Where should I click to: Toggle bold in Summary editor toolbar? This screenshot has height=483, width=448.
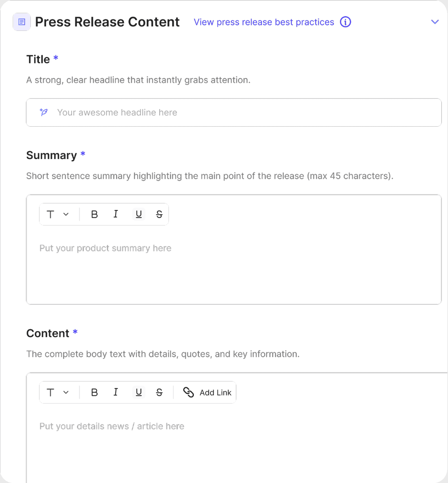[x=94, y=214]
